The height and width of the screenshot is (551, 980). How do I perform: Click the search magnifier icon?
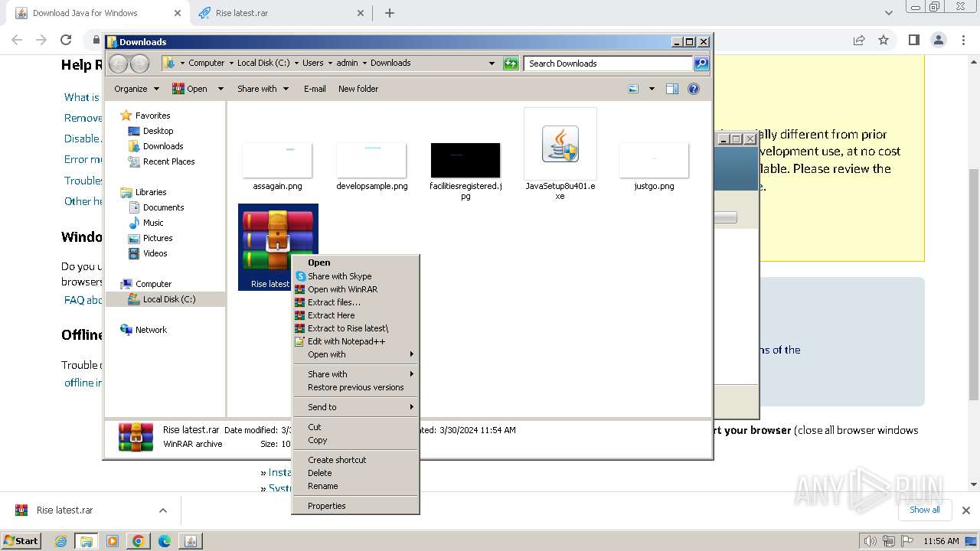coord(701,64)
